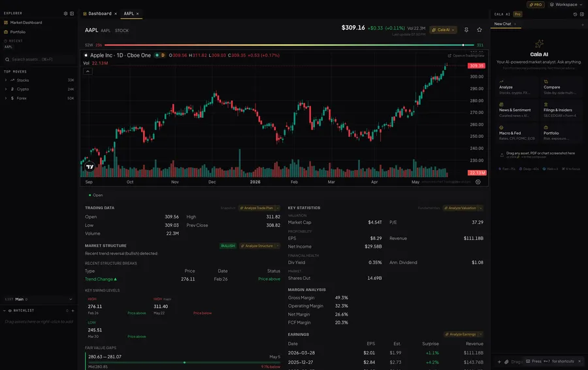The width and height of the screenshot is (588, 370).
Task: Open the Cala AI dropdown button
Action: coord(443,29)
